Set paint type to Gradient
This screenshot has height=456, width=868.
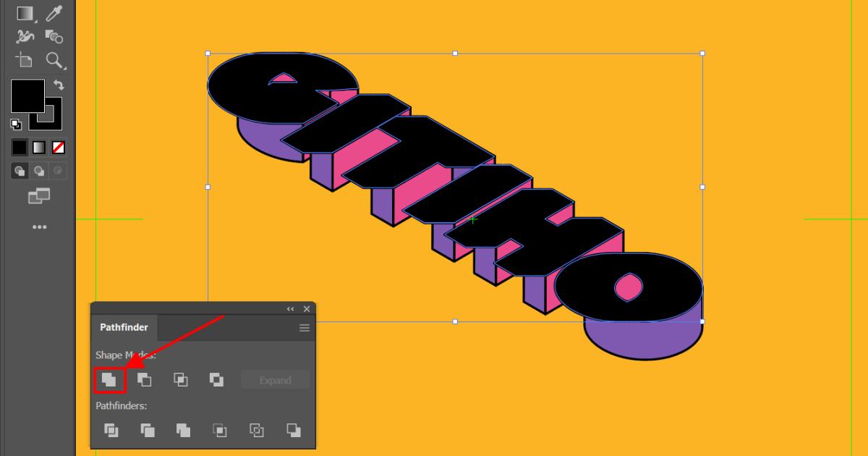(39, 148)
